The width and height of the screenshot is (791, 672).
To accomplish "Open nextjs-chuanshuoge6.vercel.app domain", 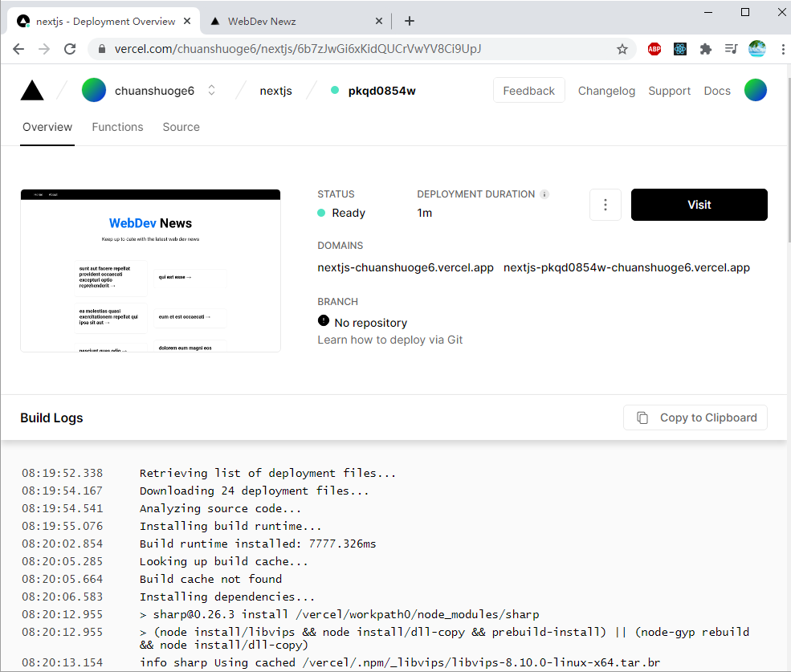I will (406, 268).
